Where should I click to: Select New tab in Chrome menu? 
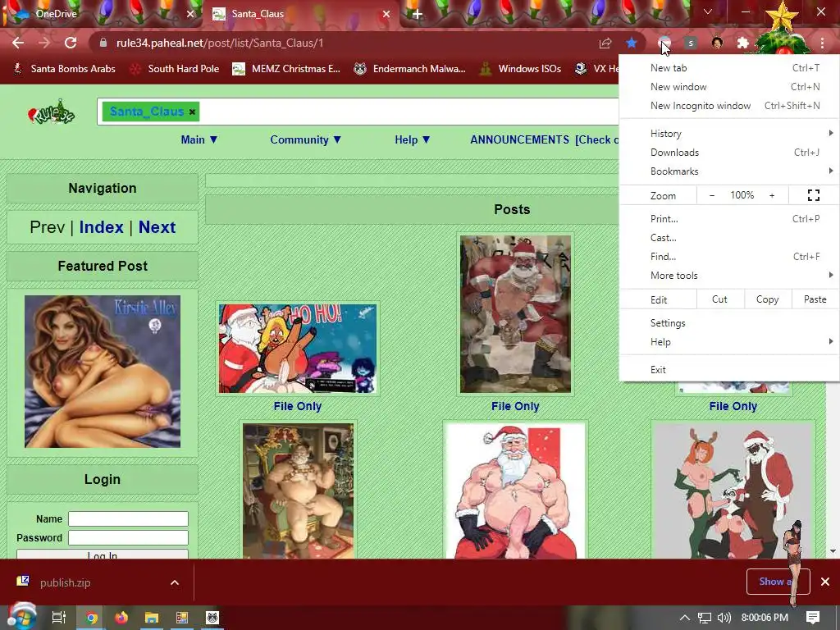click(x=729, y=68)
